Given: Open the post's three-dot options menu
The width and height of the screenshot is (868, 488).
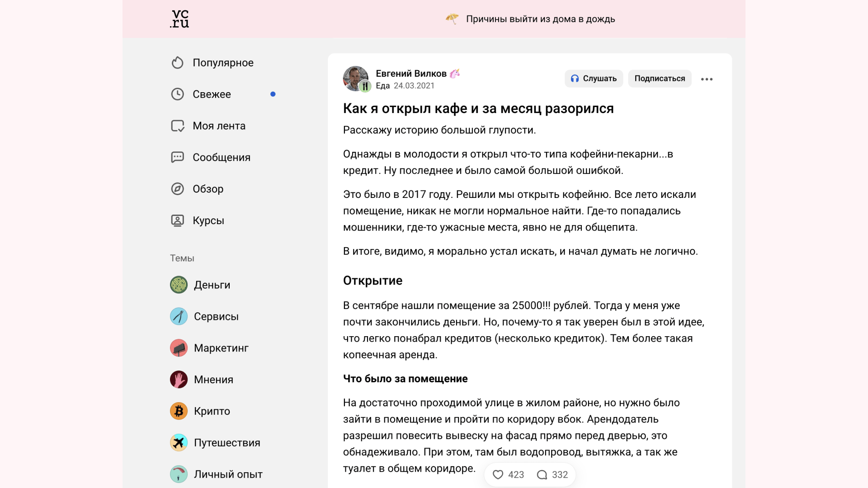Looking at the screenshot, I should point(707,79).
